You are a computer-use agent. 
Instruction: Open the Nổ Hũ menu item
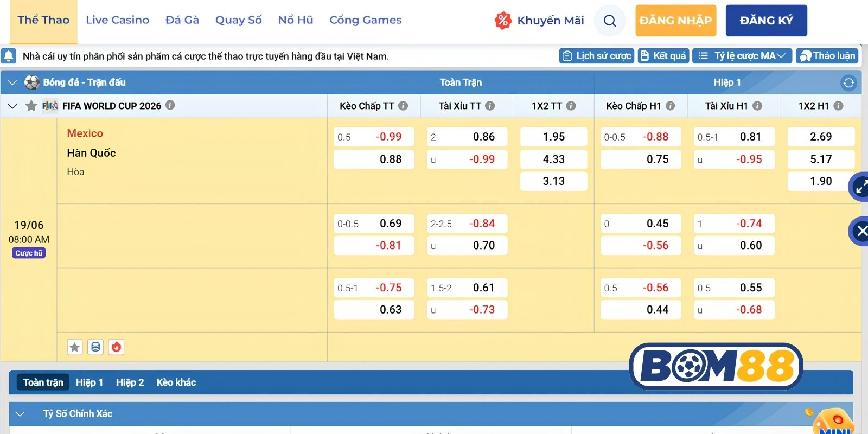click(296, 21)
